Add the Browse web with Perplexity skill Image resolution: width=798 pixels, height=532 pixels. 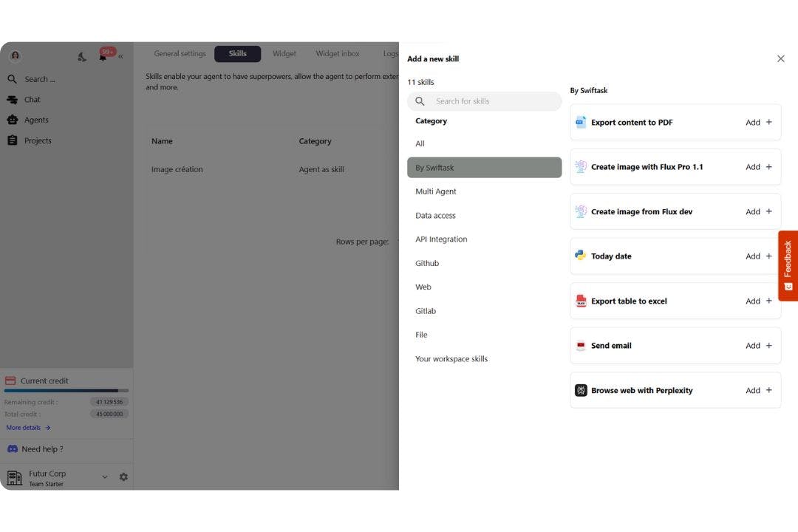click(759, 390)
